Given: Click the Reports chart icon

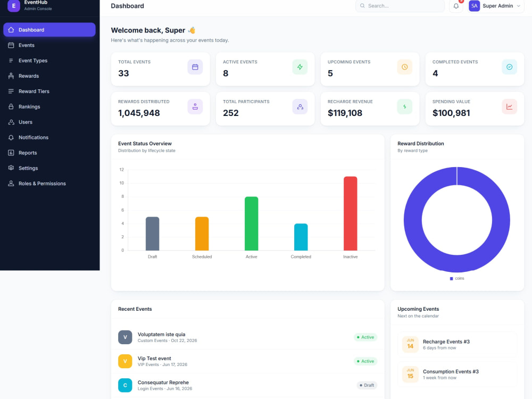Looking at the screenshot, I should click(11, 153).
